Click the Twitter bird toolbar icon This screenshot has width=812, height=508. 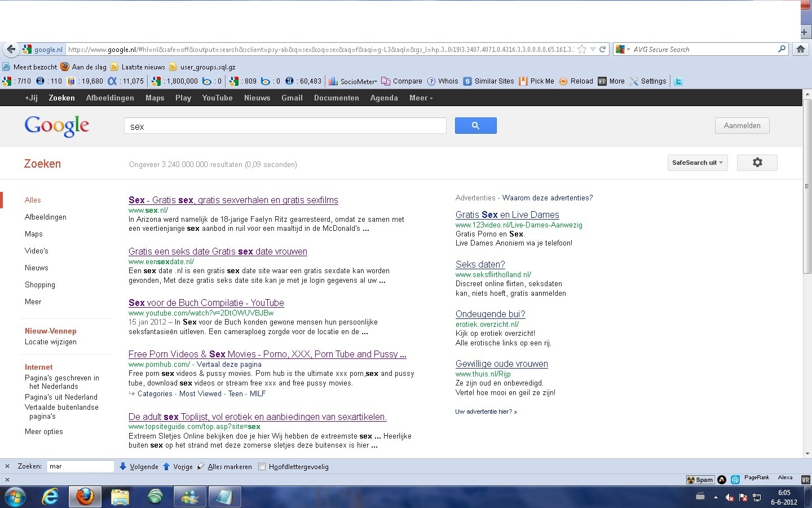click(678, 81)
